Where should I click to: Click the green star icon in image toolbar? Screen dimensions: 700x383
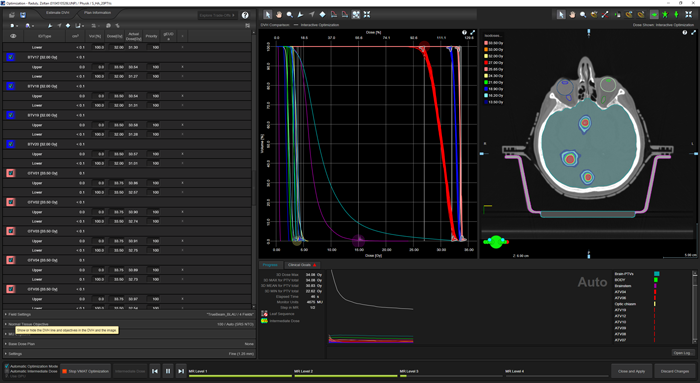[665, 15]
